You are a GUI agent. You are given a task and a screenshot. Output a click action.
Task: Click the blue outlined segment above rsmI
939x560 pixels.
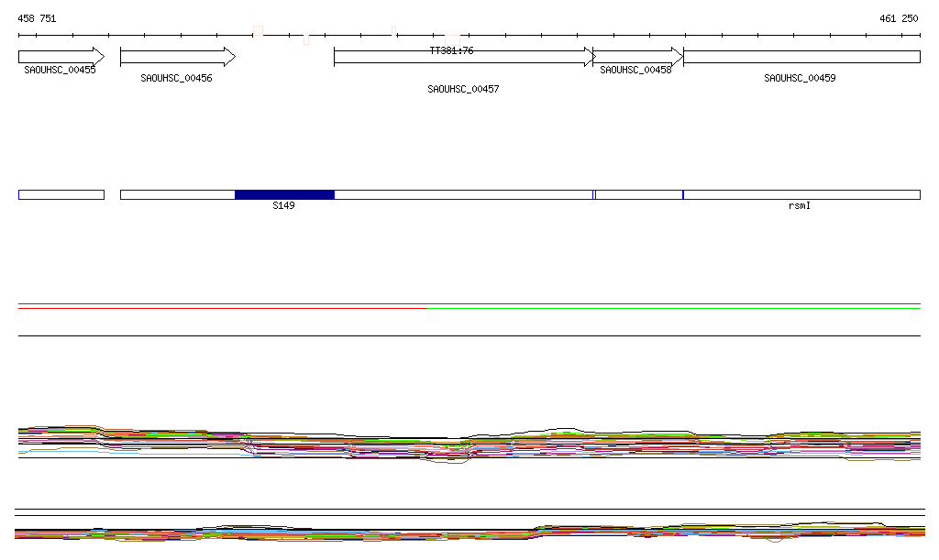801,194
